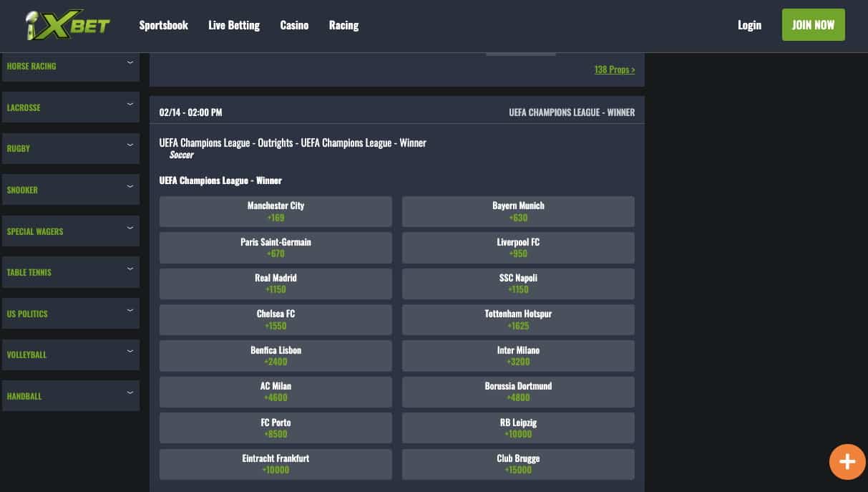Select the SPECIAL WAGERS sidebar label
Screen dimensions: 868x492
[x=35, y=231]
